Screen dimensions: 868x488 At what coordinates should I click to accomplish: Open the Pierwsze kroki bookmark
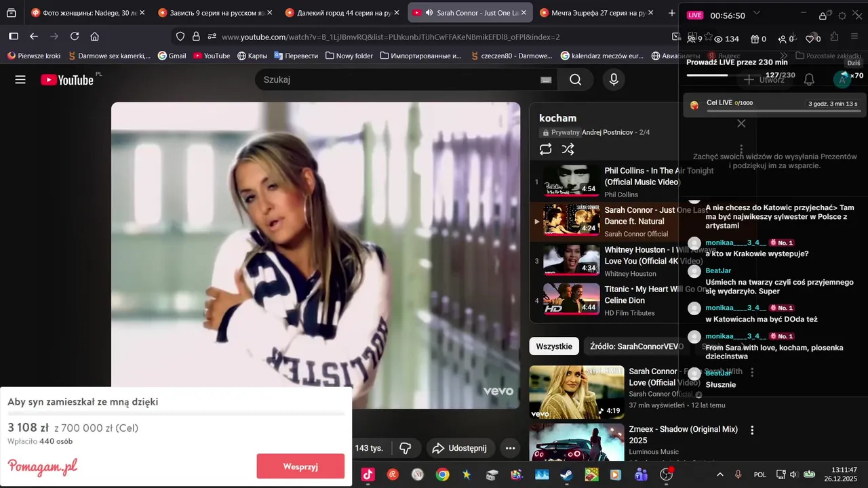tap(33, 56)
